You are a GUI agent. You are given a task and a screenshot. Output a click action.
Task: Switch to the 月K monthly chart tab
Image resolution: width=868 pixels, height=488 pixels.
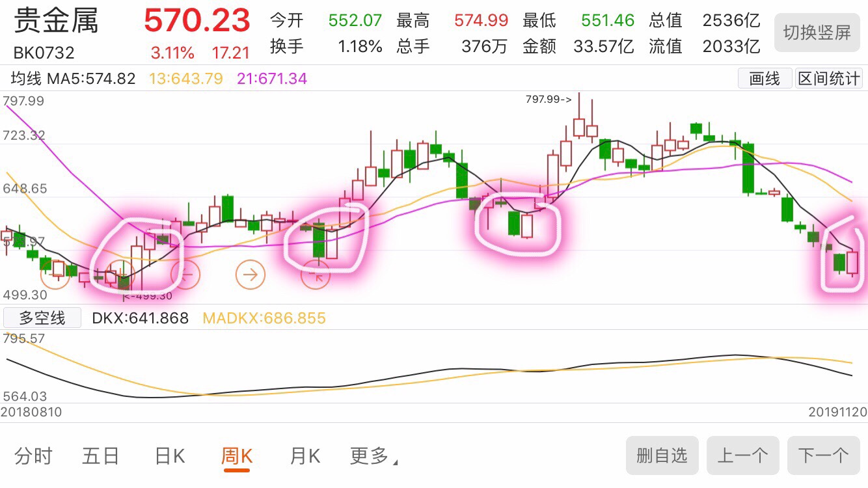(303, 456)
